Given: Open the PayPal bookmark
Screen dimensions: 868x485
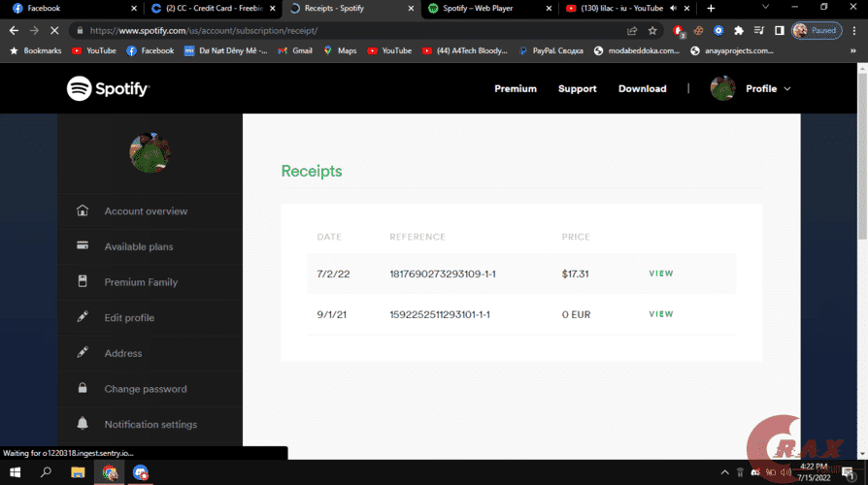Looking at the screenshot, I should [x=551, y=50].
